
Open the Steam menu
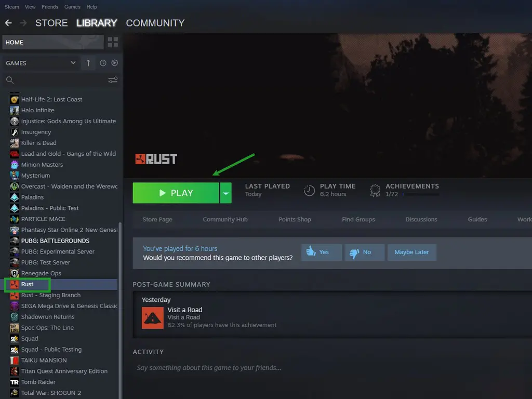coord(11,7)
